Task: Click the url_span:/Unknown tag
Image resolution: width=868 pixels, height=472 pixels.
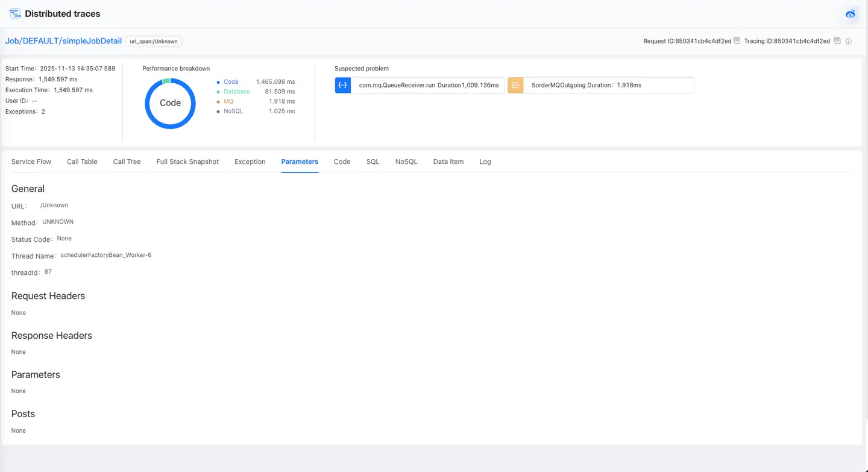Action: coord(154,42)
